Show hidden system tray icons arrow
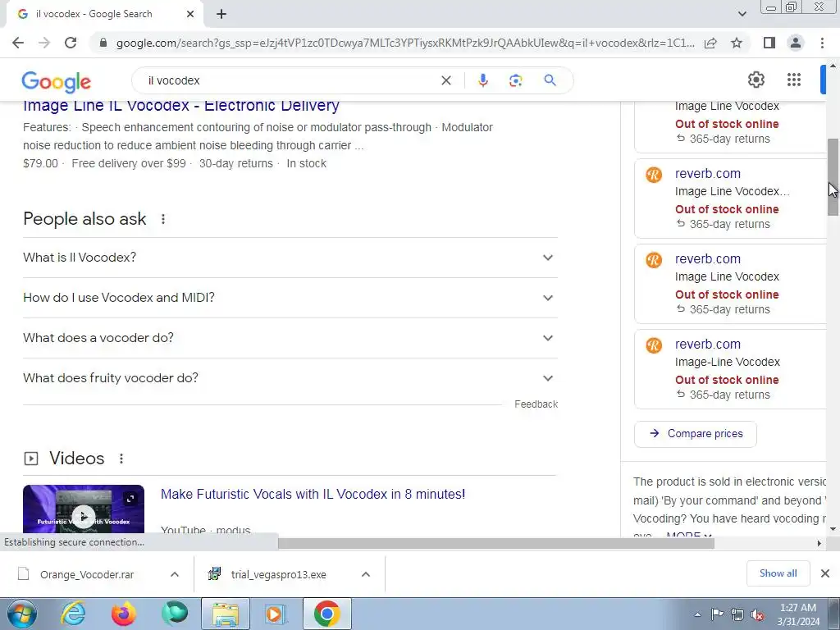 coord(697,614)
